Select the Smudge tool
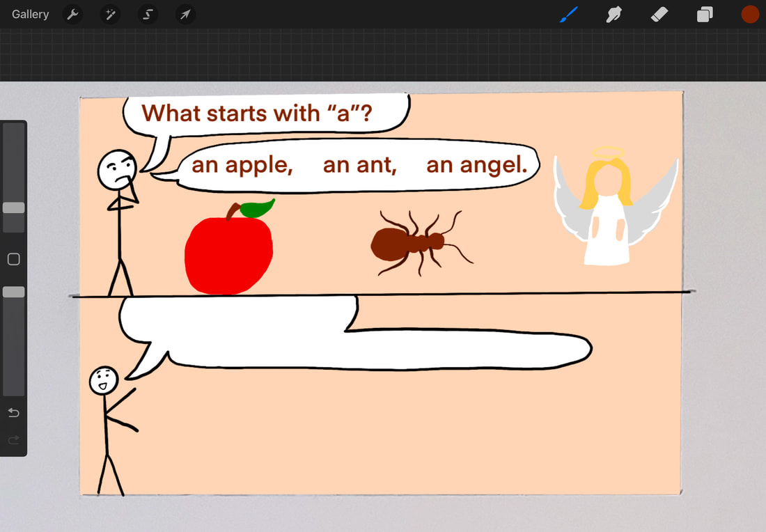Screen dimensions: 766x532 tap(613, 14)
